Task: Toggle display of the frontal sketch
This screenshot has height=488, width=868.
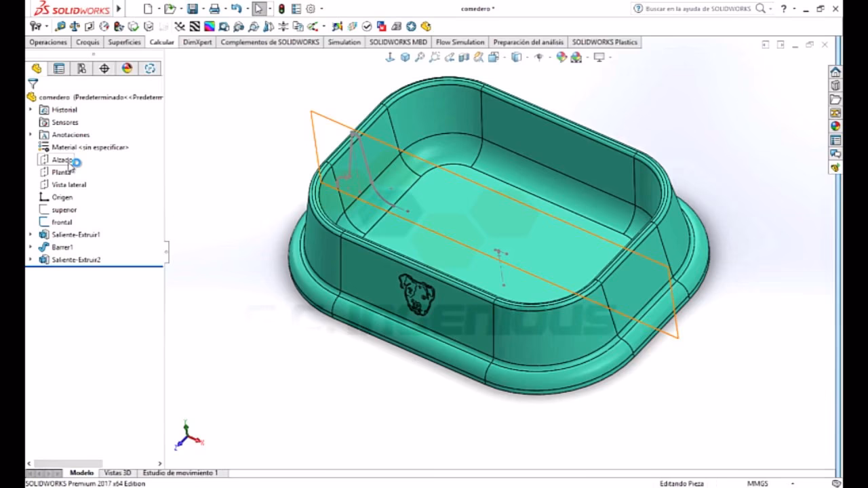Action: click(61, 222)
